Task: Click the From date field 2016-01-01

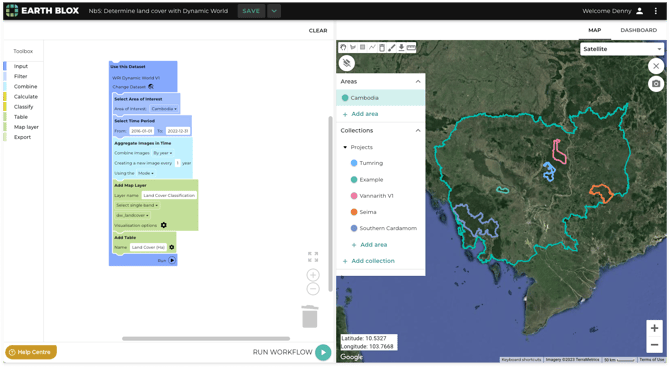Action: click(x=142, y=131)
